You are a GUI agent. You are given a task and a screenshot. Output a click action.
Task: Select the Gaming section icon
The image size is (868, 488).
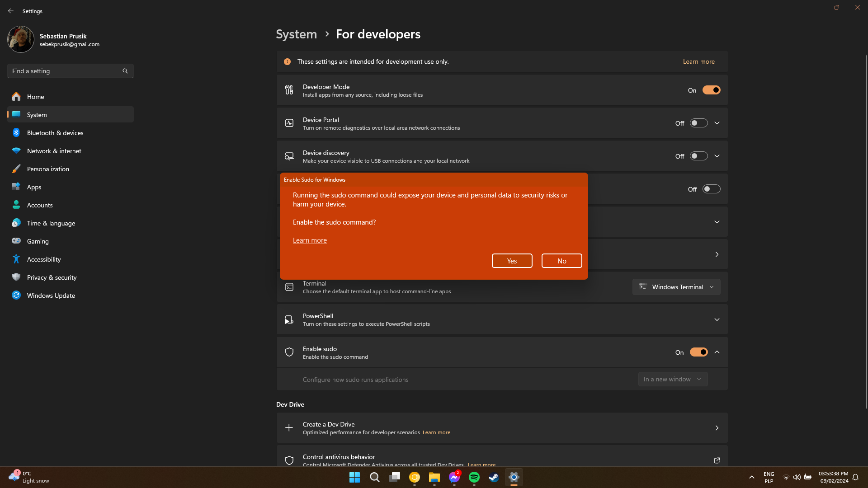click(16, 241)
